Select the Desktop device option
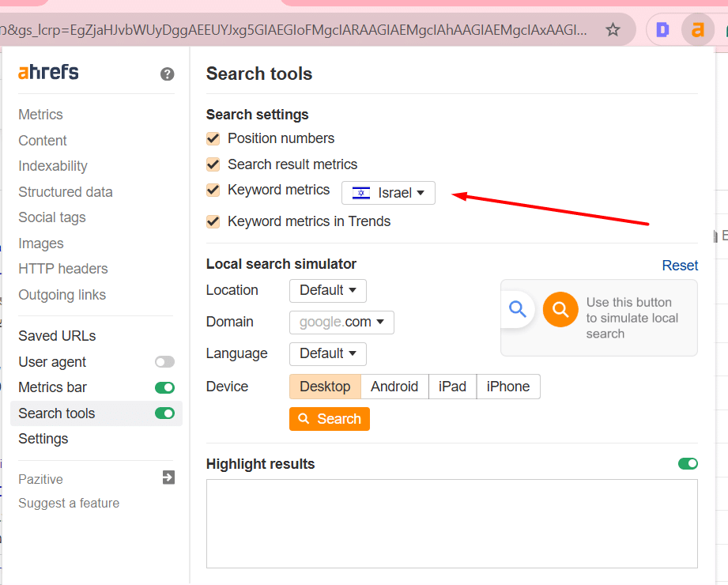This screenshot has width=728, height=585. point(325,387)
